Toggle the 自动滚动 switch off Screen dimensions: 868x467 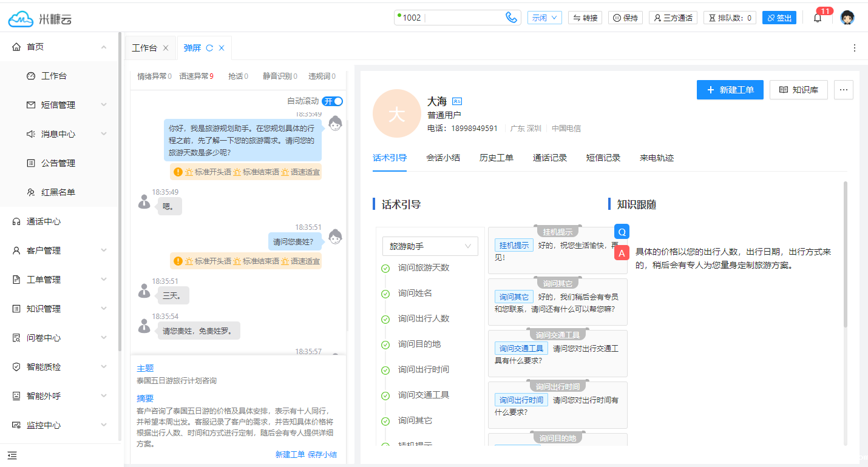(332, 101)
